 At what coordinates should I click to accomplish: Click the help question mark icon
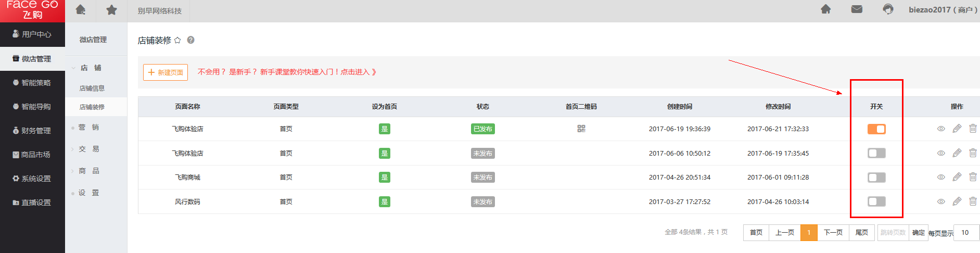tap(190, 40)
